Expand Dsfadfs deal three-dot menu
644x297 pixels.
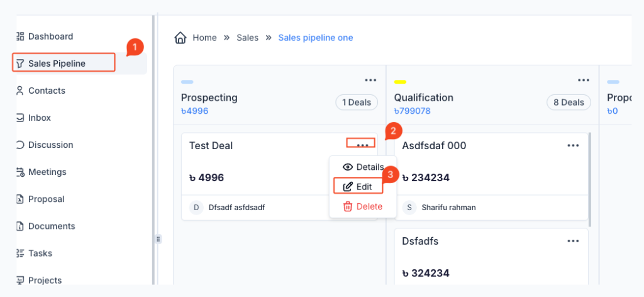(573, 241)
